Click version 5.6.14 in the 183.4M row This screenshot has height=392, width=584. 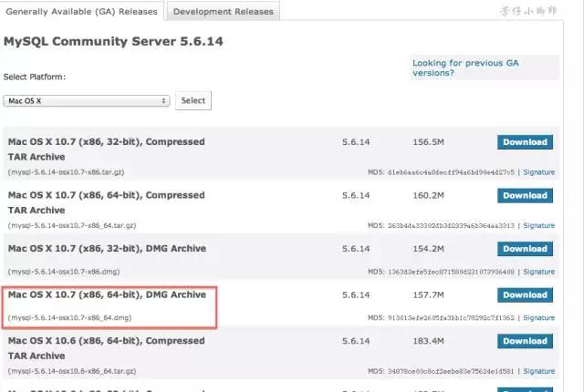pyautogui.click(x=356, y=341)
